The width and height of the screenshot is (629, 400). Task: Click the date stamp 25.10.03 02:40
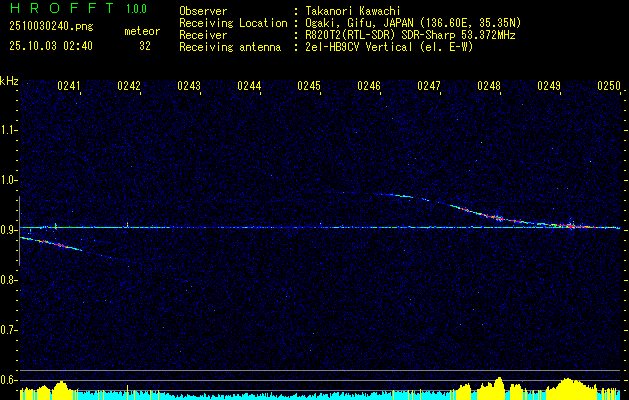tap(51, 46)
